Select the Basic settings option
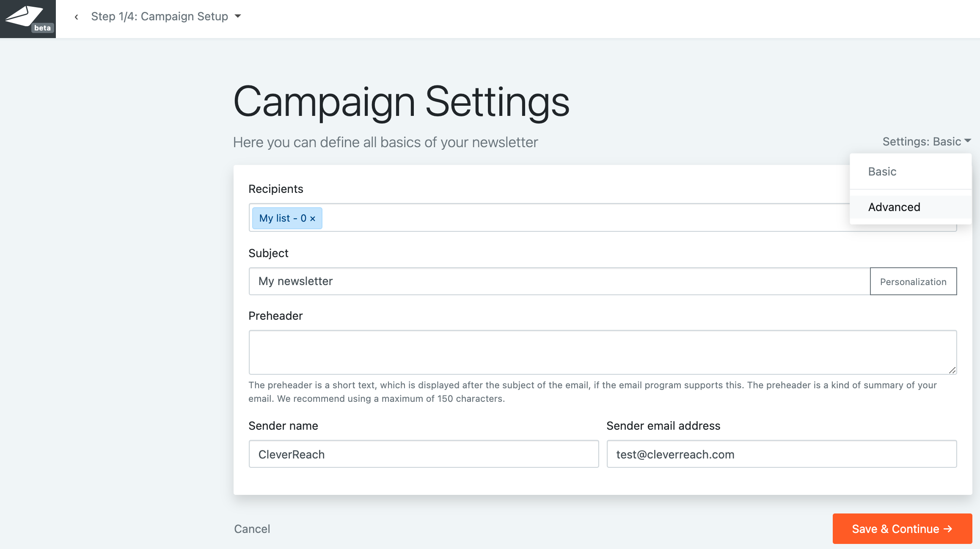The image size is (980, 549). pyautogui.click(x=882, y=171)
